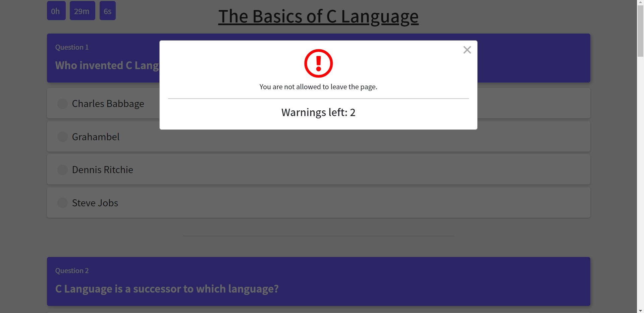The width and height of the screenshot is (644, 313).
Task: Click the Question 1 label
Action: pyautogui.click(x=72, y=47)
